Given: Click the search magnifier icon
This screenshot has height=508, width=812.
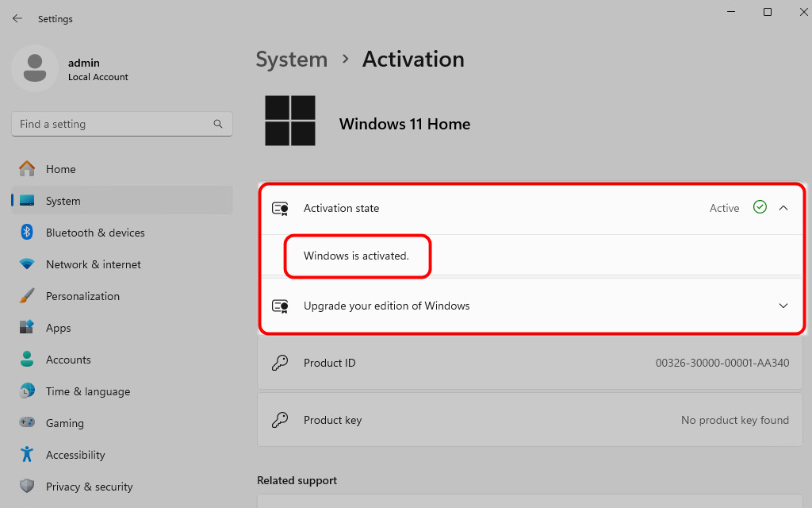Looking at the screenshot, I should pos(218,125).
